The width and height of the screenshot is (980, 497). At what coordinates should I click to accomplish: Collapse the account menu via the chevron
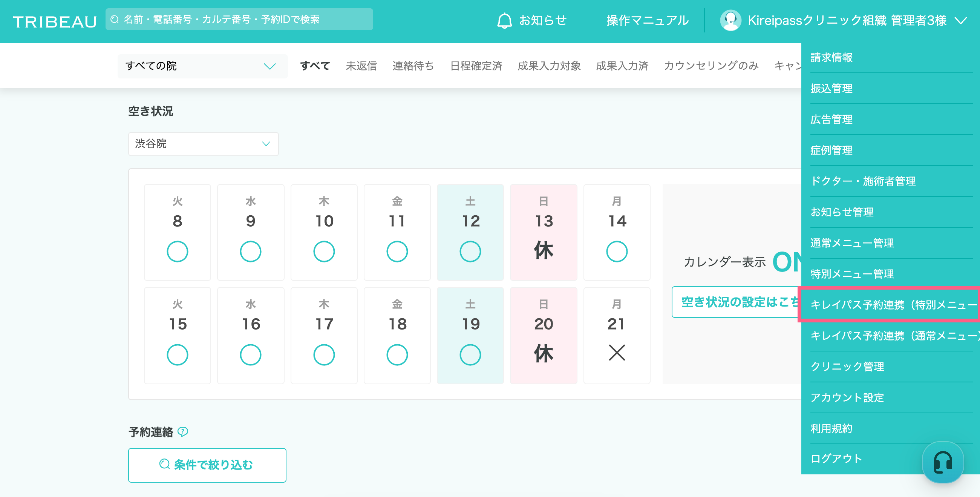click(961, 20)
